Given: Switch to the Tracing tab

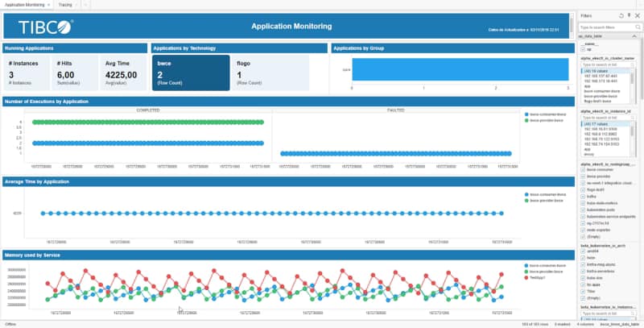Looking at the screenshot, I should click(66, 4).
